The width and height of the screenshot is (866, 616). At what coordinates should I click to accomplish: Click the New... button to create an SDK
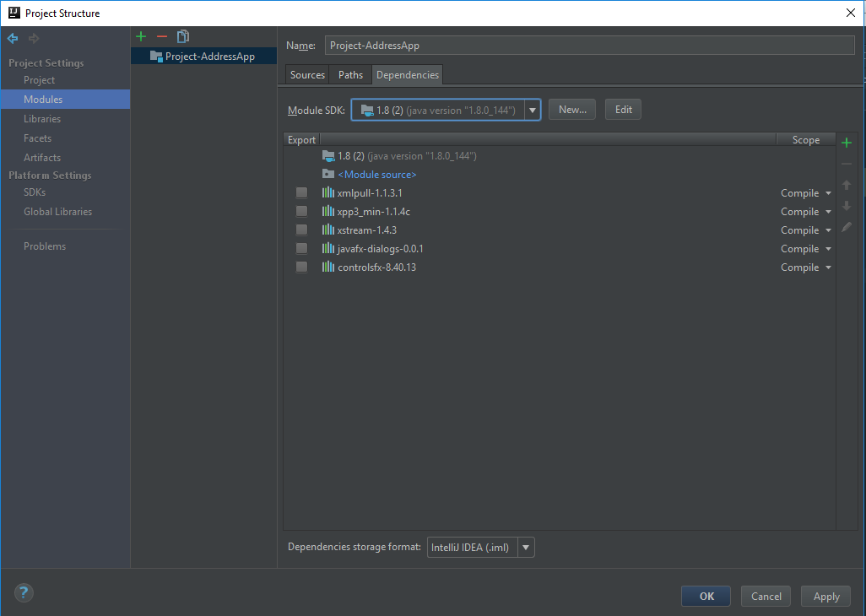571,109
